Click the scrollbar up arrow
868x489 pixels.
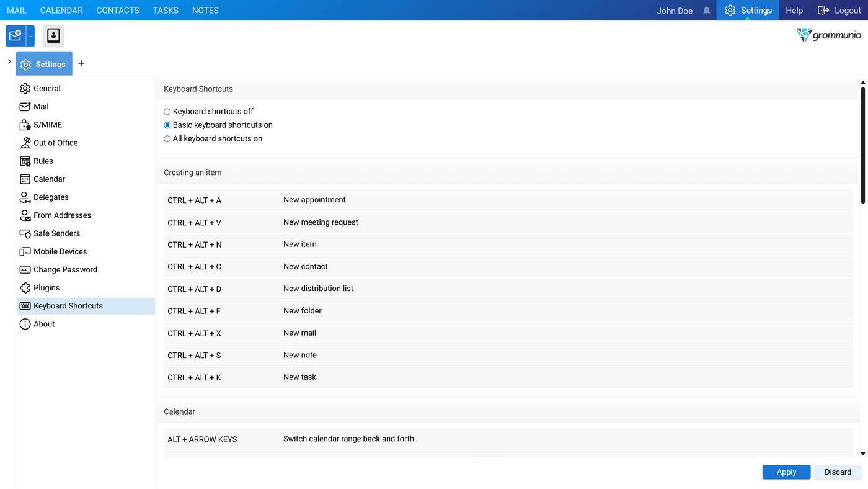pos(862,83)
